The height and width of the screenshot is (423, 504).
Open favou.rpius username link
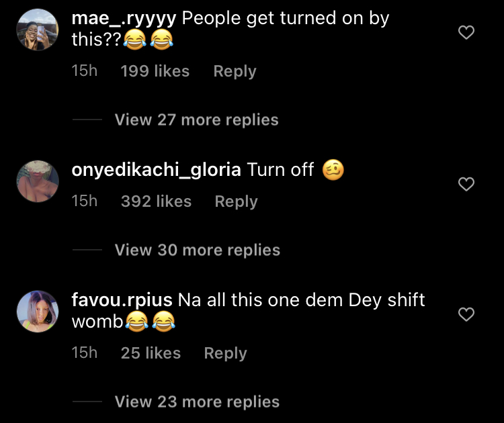click(x=122, y=300)
